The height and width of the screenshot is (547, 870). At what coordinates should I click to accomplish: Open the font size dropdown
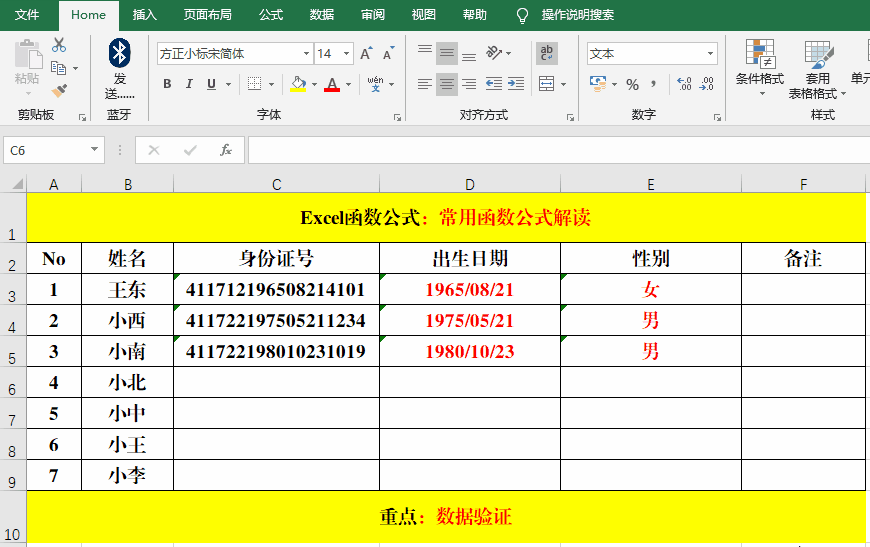(x=346, y=54)
